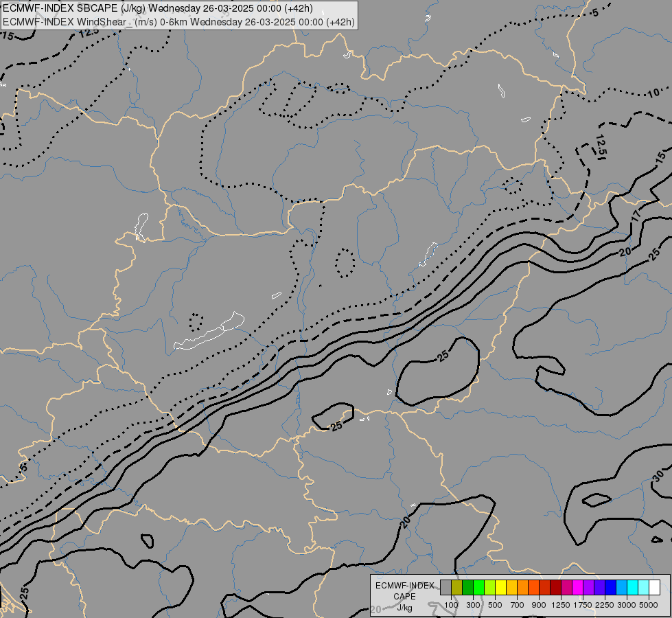This screenshot has width=672, height=618.
Task: Select the lime yellow-green legend swatch
Action: tap(490, 587)
